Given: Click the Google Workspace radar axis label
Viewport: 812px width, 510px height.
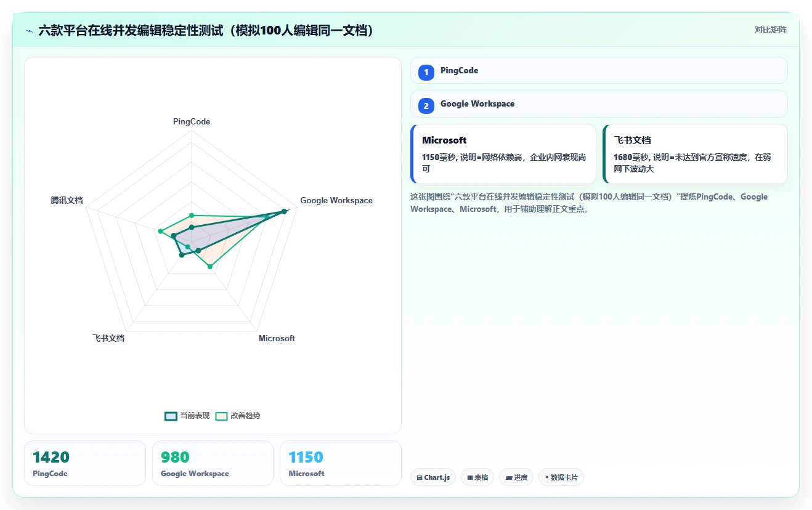Looking at the screenshot, I should coord(336,201).
